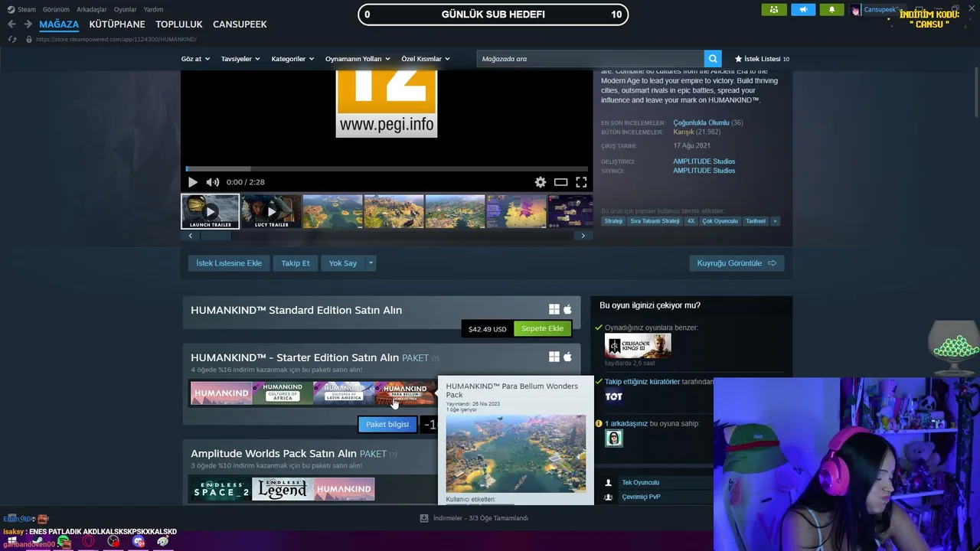980x551 pixels.
Task: Open the Yardım menu
Action: tap(153, 9)
